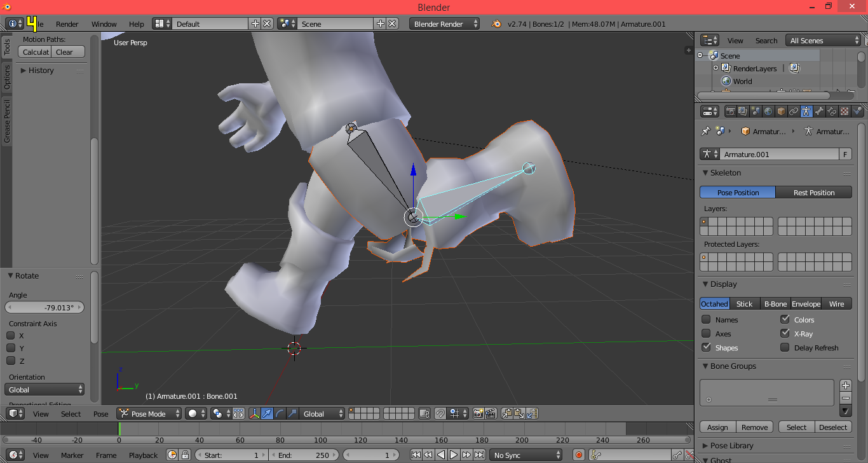Open the Armature data tab (figure icon)
Viewport: 868px width, 463px height.
[x=806, y=111]
